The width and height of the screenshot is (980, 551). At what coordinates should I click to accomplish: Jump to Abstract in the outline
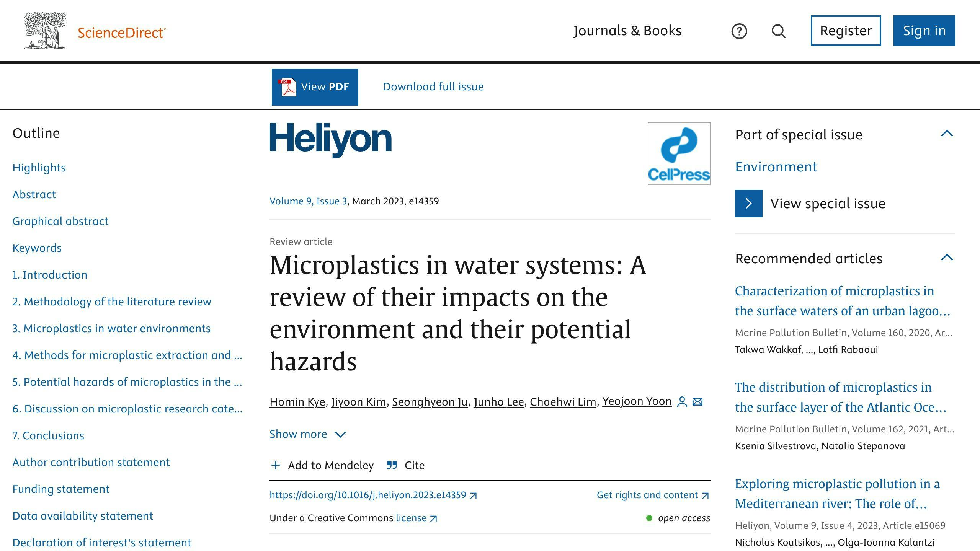pos(34,194)
